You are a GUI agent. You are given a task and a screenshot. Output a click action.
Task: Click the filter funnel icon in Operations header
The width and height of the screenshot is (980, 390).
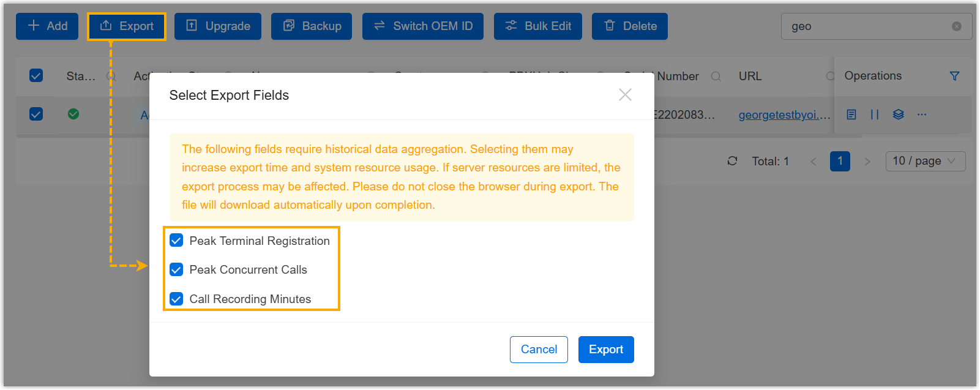coord(954,76)
